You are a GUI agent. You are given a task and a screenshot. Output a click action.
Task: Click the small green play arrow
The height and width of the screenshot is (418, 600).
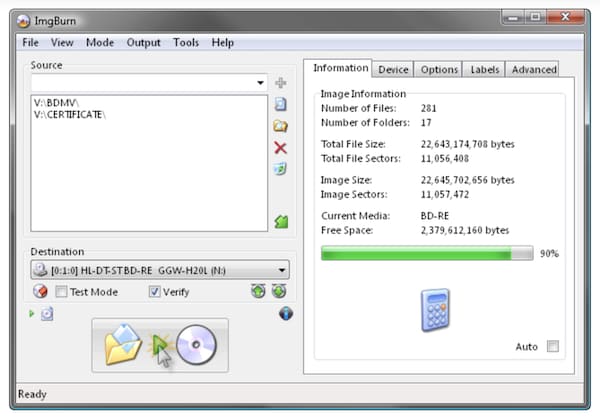32,314
